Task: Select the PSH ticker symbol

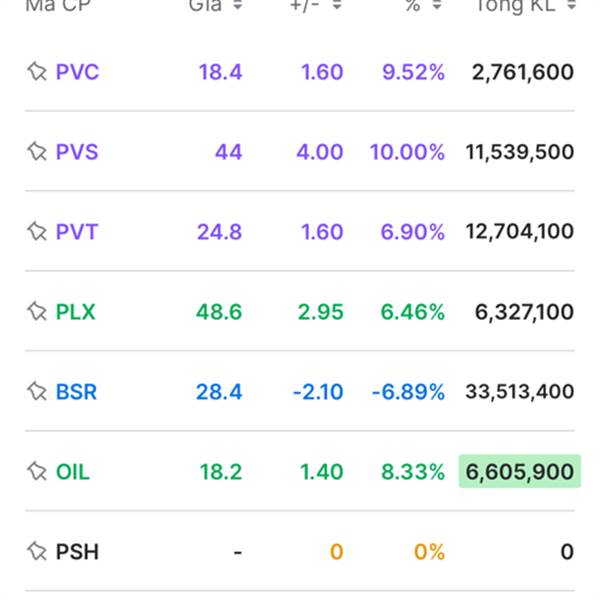Action: [x=77, y=552]
